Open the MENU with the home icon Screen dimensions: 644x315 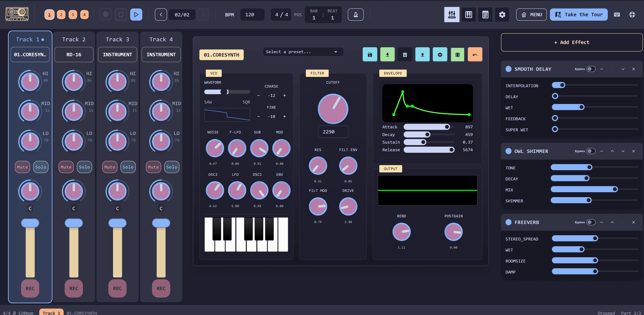click(x=531, y=15)
